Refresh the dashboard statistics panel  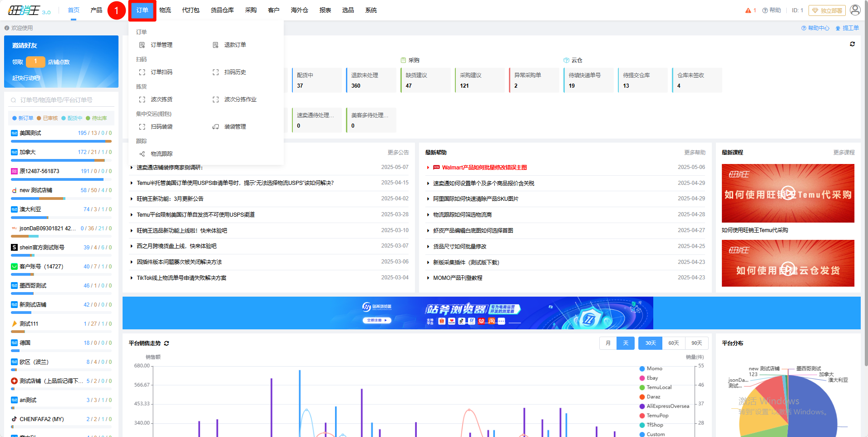point(852,44)
